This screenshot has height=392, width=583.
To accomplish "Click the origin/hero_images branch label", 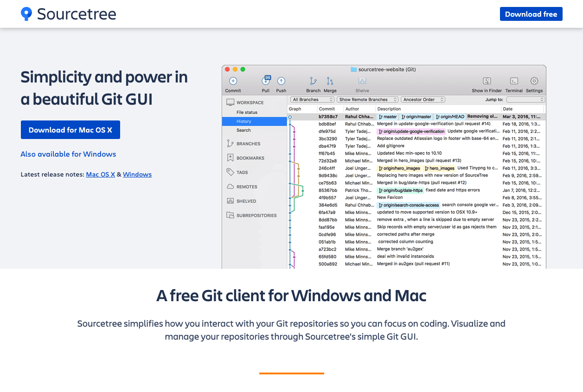I will point(399,168).
